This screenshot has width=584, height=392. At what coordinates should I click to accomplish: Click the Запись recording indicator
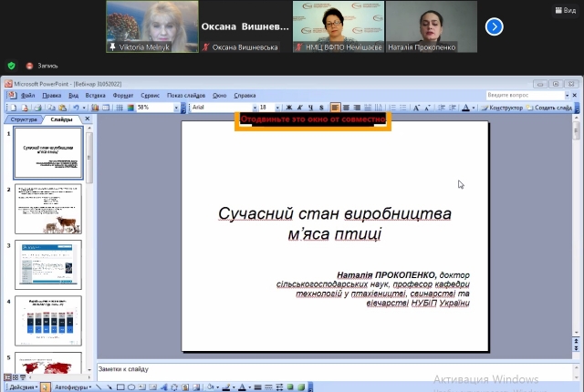tap(42, 66)
